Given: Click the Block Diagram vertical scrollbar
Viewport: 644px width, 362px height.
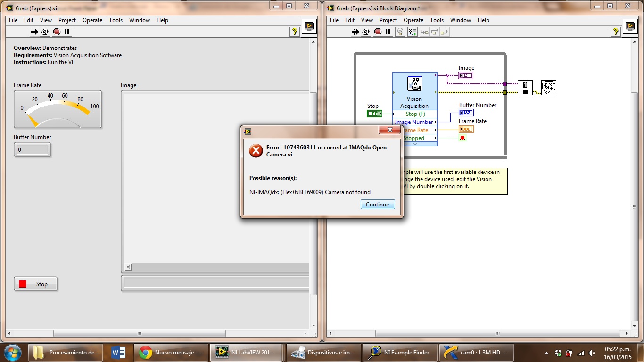Looking at the screenshot, I should tap(635, 206).
